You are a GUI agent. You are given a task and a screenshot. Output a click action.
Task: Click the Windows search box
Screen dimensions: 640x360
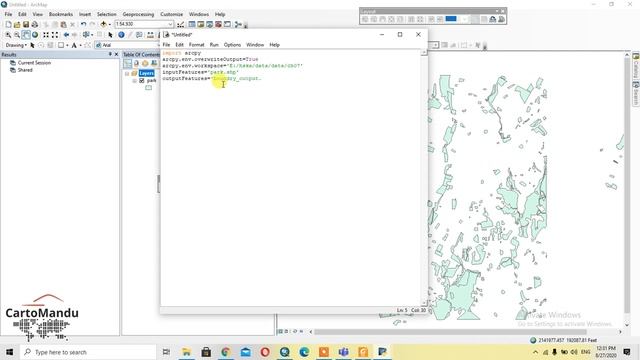click(88, 352)
